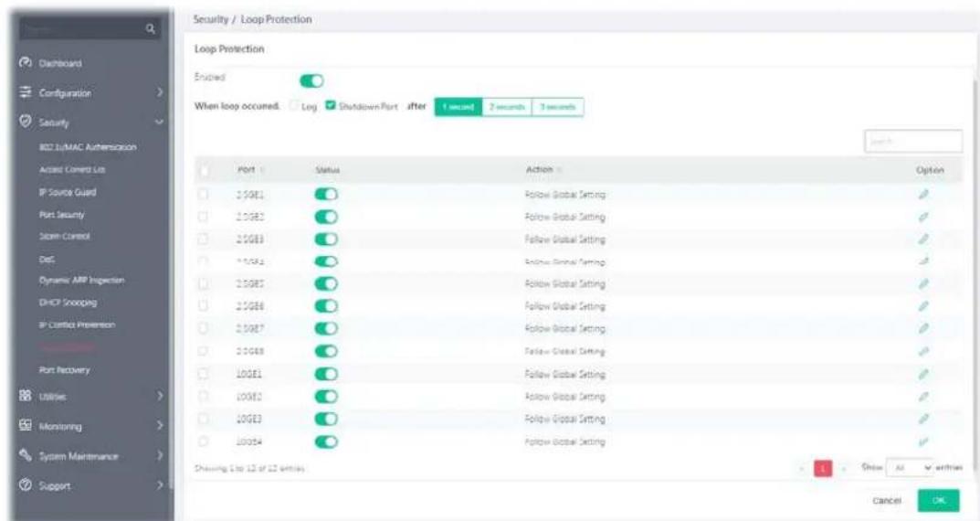Viewport: 980px width, 521px height.
Task: Open Port Recovery page
Action: point(64,369)
